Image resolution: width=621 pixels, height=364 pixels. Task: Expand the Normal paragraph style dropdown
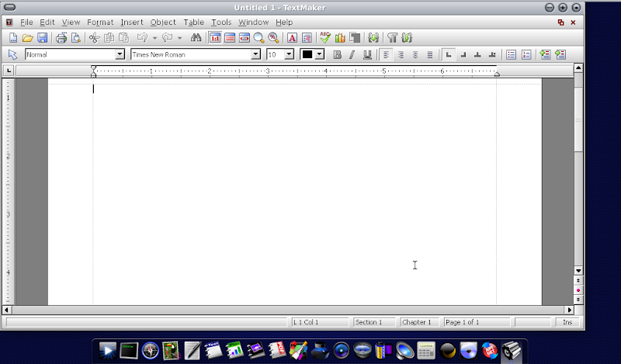click(120, 54)
